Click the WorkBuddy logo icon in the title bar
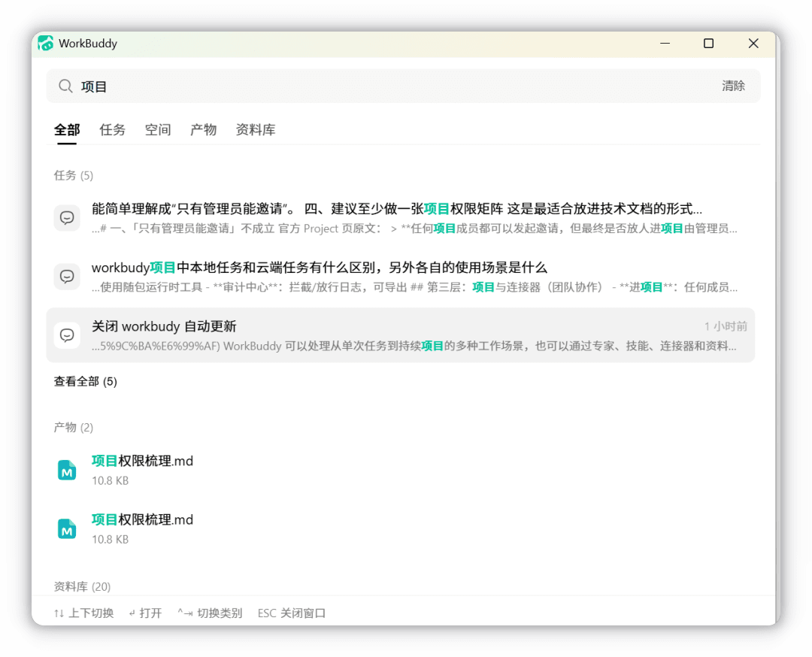This screenshot has height=657, width=812. point(46,44)
